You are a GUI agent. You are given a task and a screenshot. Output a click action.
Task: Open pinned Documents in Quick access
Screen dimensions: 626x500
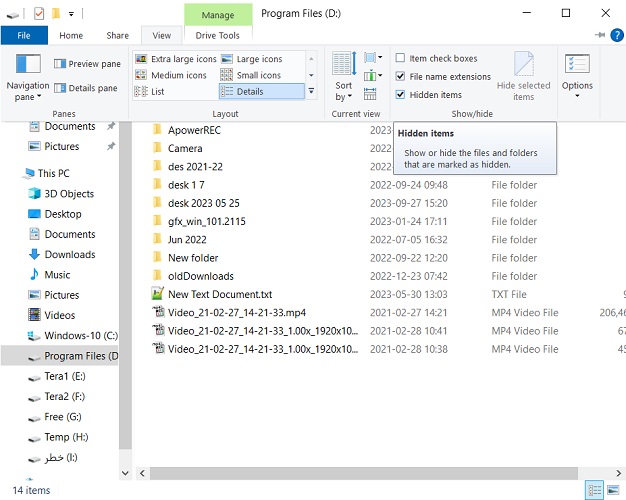pyautogui.click(x=70, y=126)
